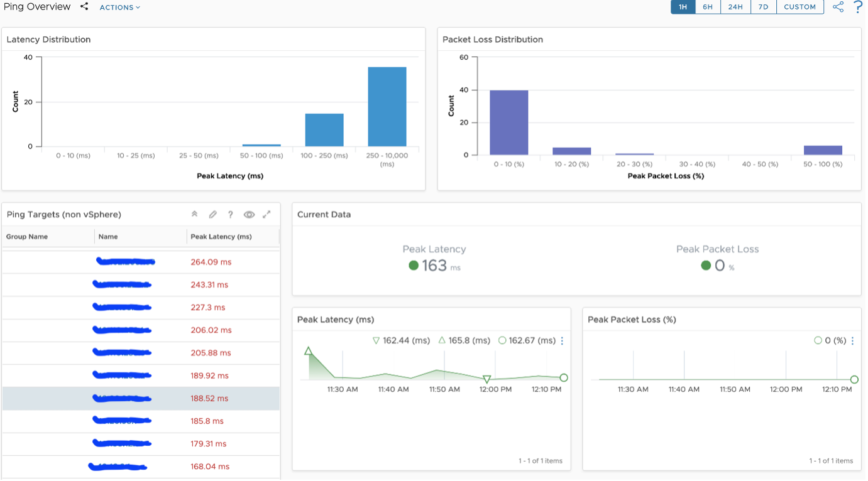The width and height of the screenshot is (868, 481).
Task: Select the row with 264.09 ms latency
Action: tap(141, 262)
